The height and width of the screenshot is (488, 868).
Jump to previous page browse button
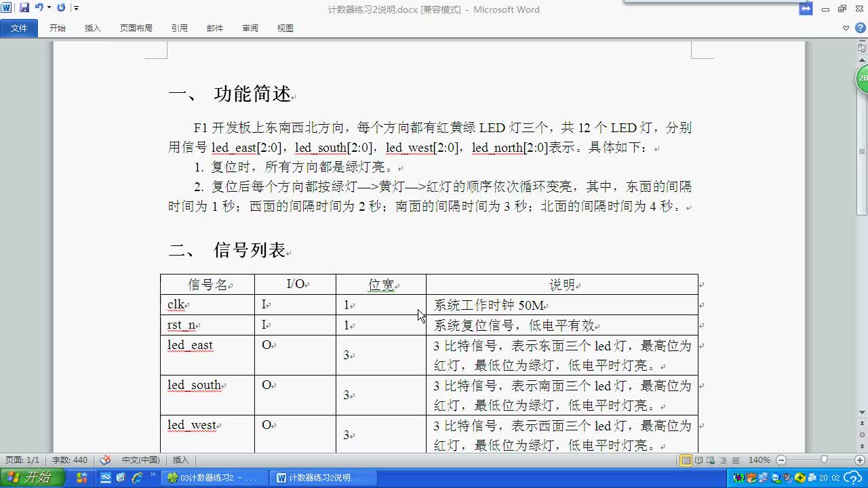[x=863, y=424]
